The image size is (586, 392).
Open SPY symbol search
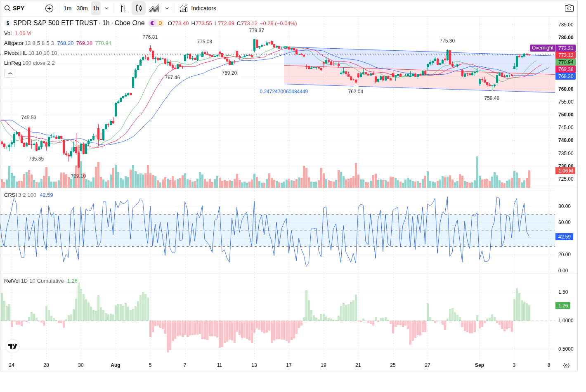pyautogui.click(x=15, y=8)
